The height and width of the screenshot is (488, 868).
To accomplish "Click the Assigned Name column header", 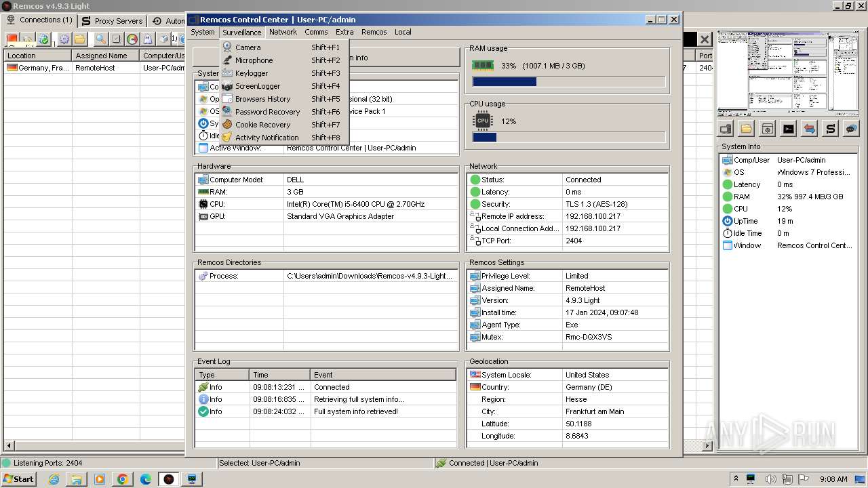I will (106, 56).
